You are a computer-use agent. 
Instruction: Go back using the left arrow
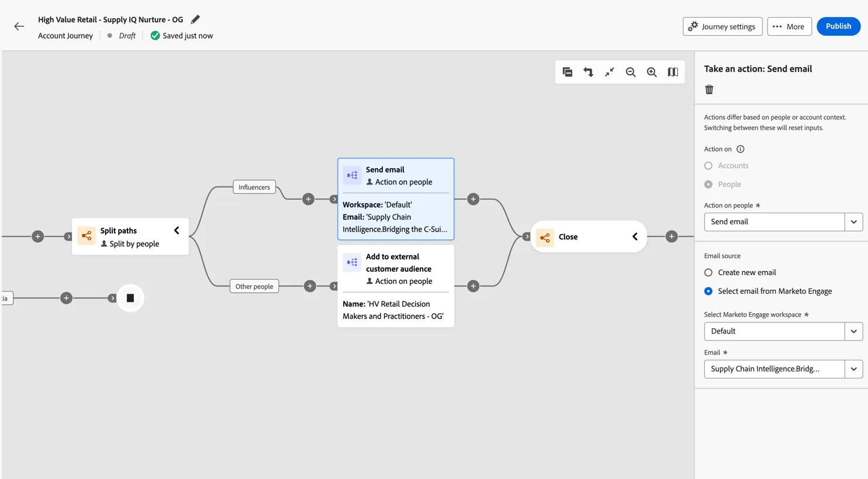point(19,26)
